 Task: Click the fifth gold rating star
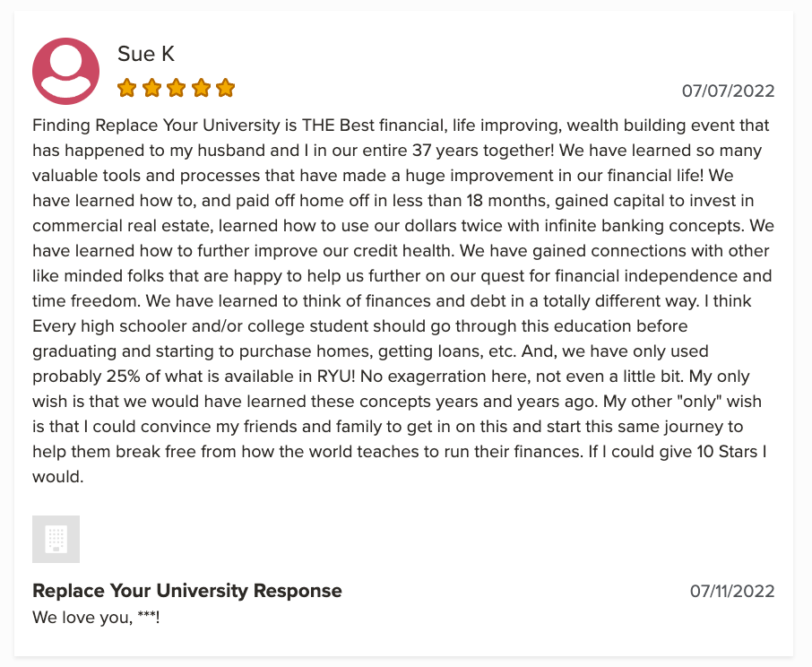click(x=226, y=88)
